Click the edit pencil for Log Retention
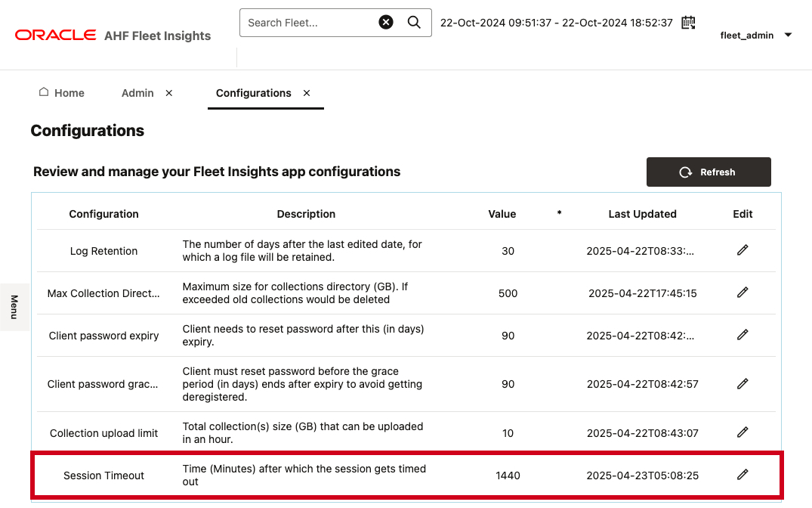 (x=743, y=250)
